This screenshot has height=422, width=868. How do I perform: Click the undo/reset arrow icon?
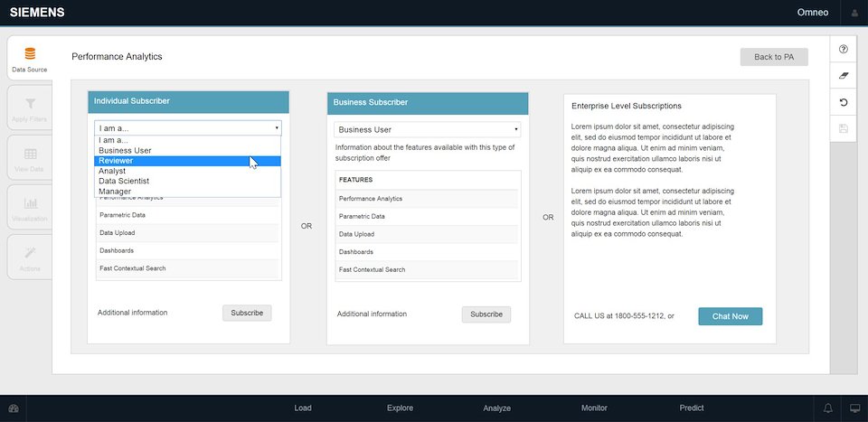(x=843, y=102)
